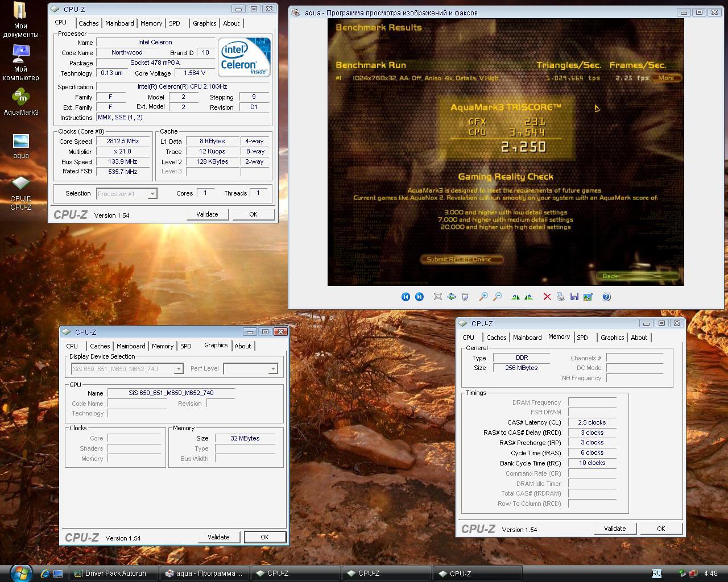Viewport: 728px width, 582px height.
Task: Go to next image in viewer
Action: tap(419, 297)
